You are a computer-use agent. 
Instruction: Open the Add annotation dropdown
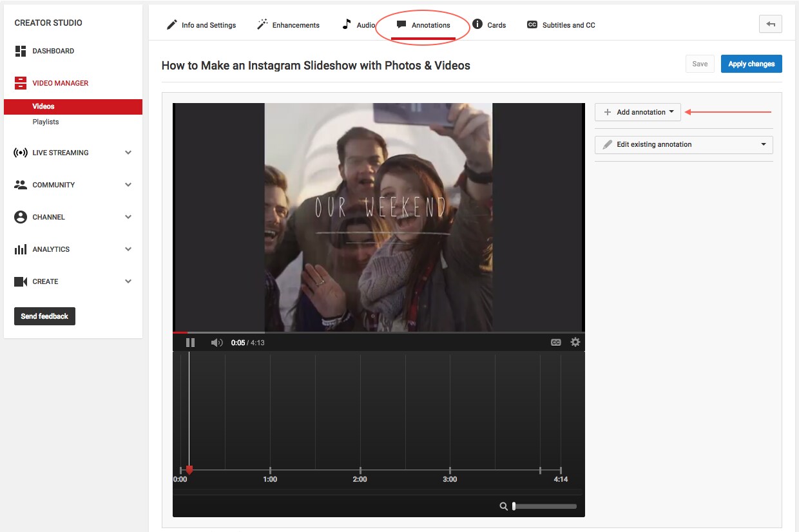click(638, 112)
